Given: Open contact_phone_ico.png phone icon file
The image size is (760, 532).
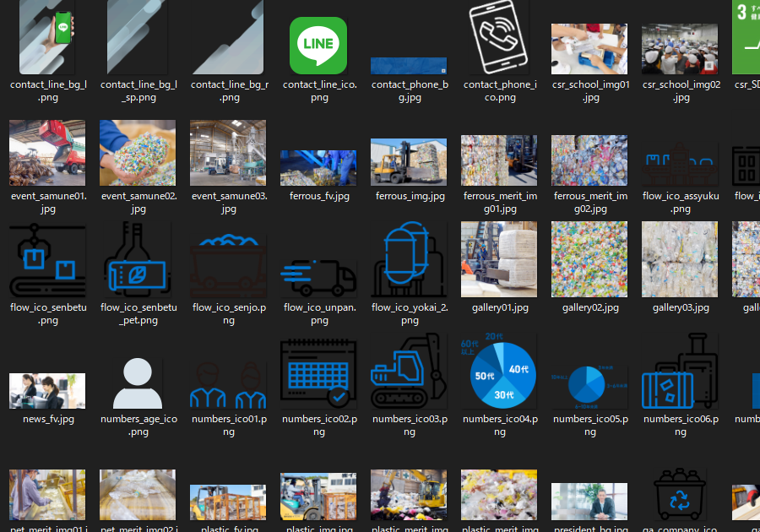Looking at the screenshot, I should tap(499, 37).
